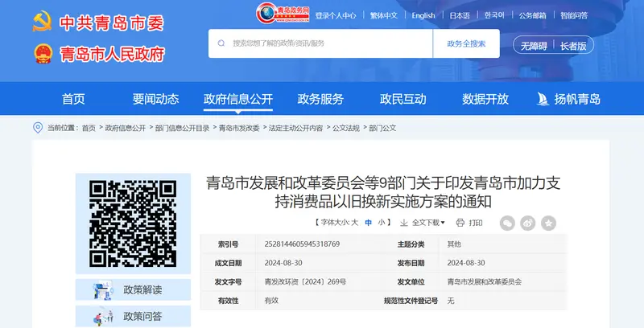The width and height of the screenshot is (644, 328).
Task: Switch language to English
Action: click(x=423, y=15)
